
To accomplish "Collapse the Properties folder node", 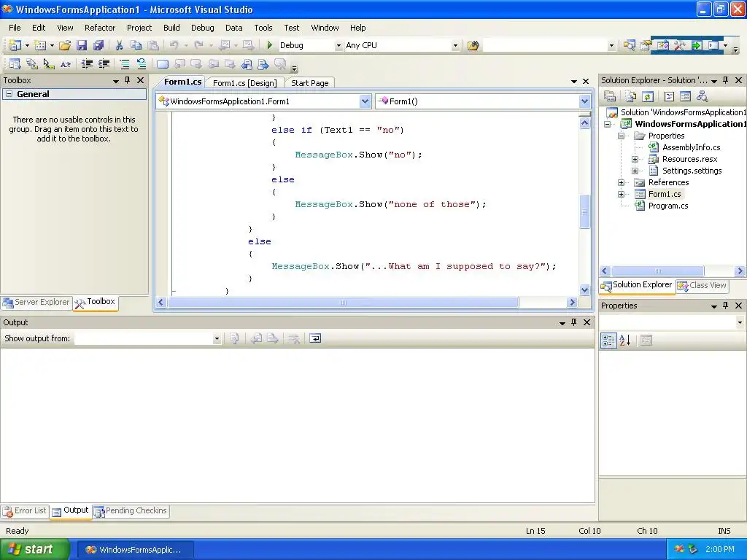I will pyautogui.click(x=622, y=136).
